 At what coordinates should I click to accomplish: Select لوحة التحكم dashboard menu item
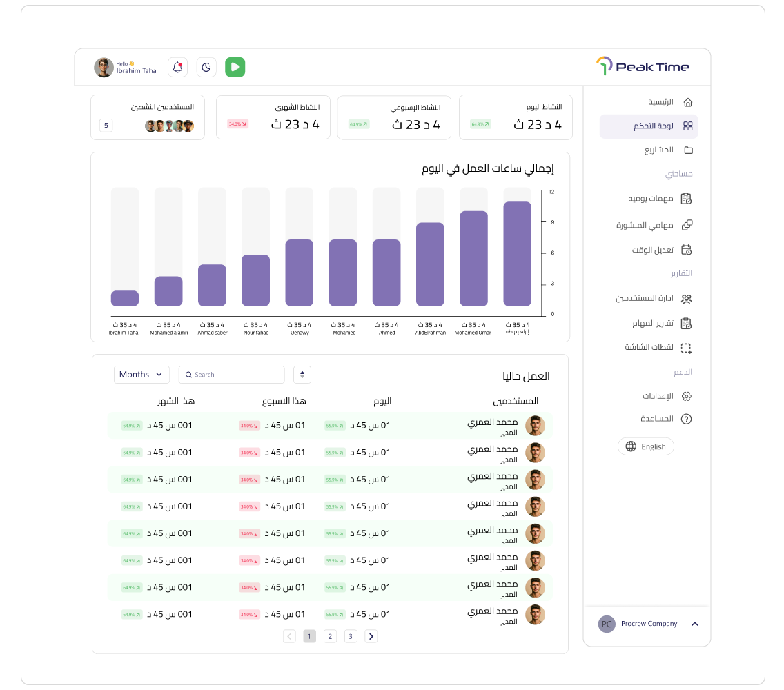click(649, 126)
